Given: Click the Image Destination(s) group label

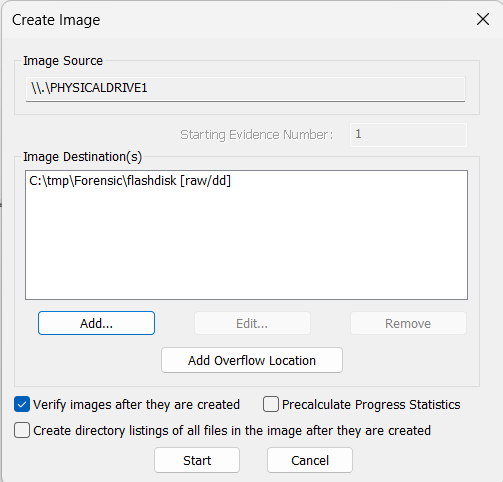Looking at the screenshot, I should 83,157.
